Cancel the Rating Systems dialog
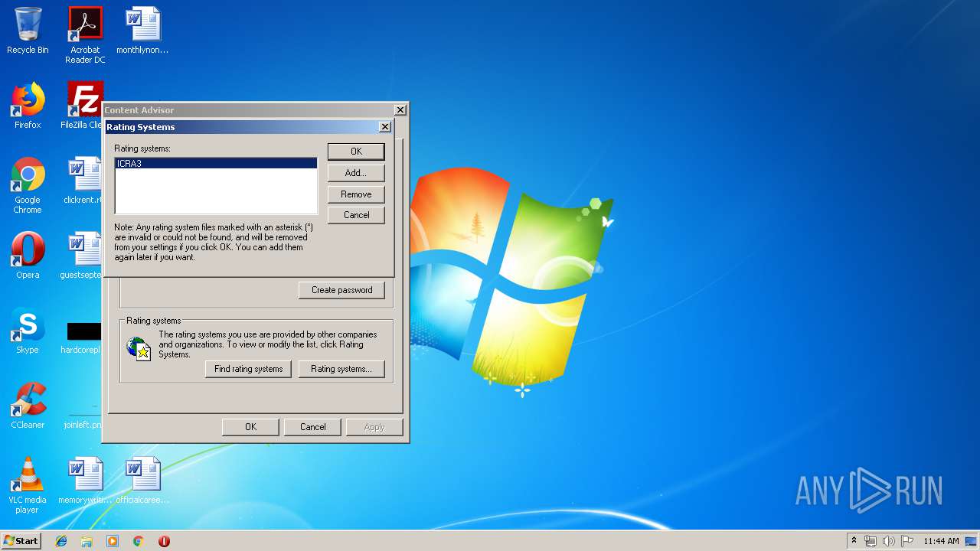Screen dimensions: 980x551 (x=356, y=215)
